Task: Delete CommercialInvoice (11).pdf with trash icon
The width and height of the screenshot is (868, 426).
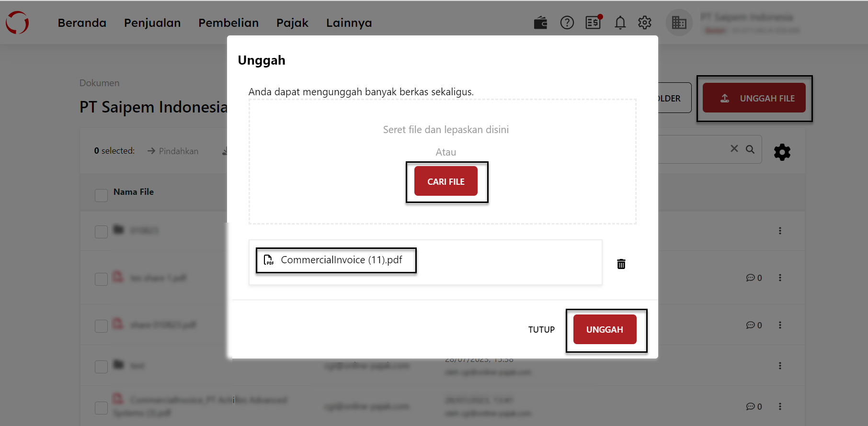Action: tap(621, 264)
